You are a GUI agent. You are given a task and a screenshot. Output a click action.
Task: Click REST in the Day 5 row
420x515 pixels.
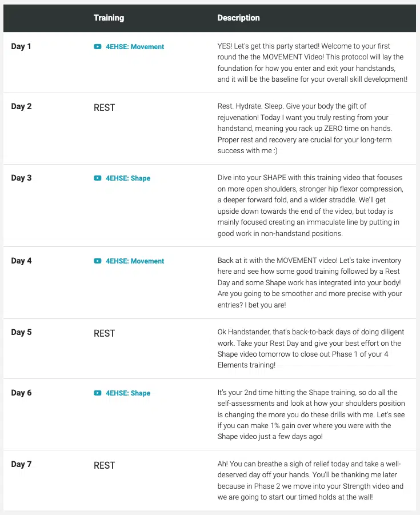point(104,333)
